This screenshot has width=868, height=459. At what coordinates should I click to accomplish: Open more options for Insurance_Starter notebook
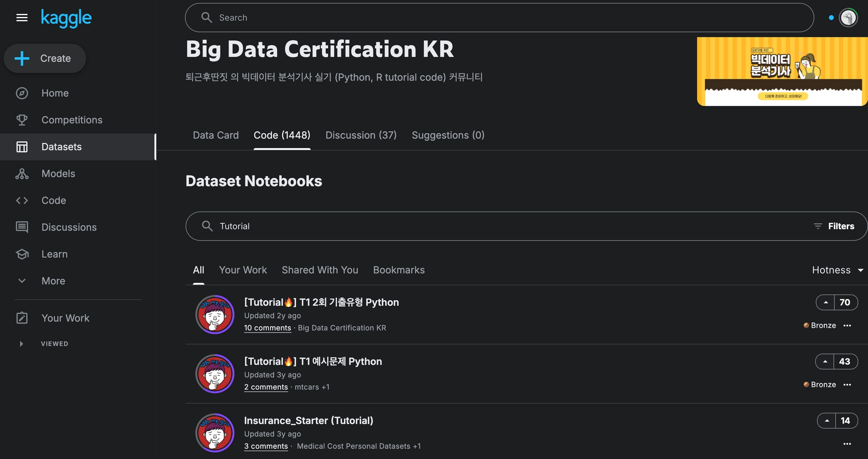847,444
